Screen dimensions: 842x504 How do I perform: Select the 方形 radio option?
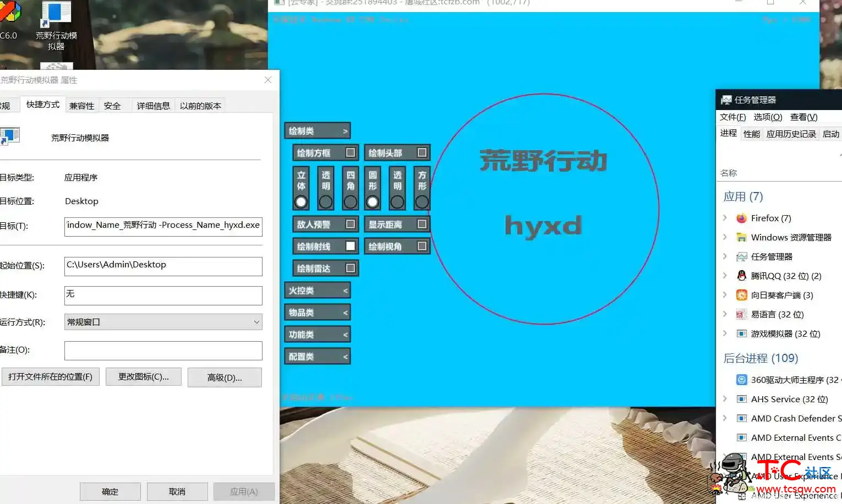pyautogui.click(x=422, y=202)
